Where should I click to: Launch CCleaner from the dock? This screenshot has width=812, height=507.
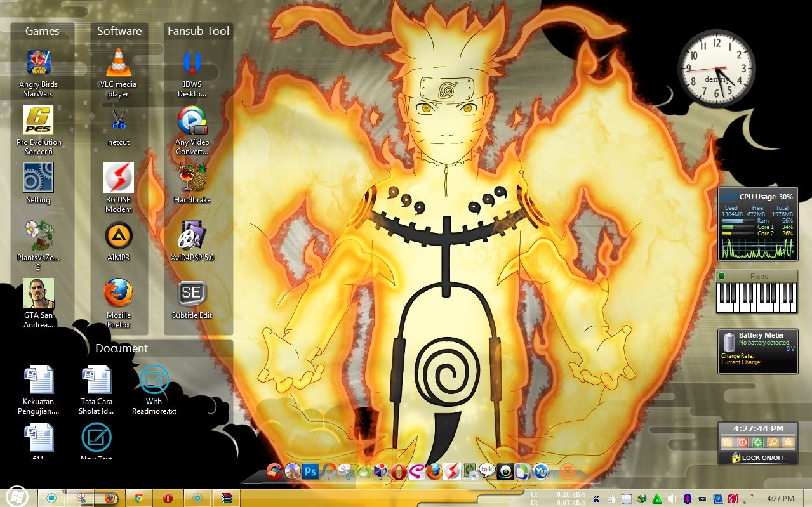pyautogui.click(x=275, y=471)
